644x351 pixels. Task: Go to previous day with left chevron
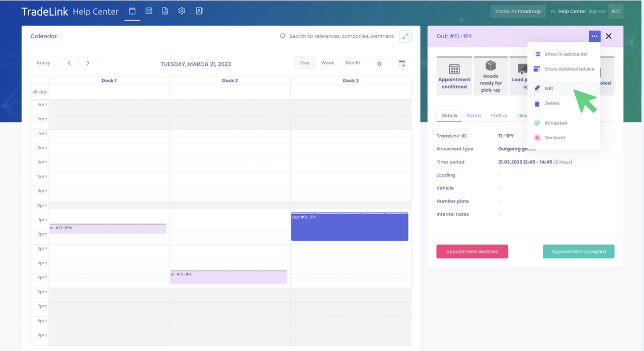tap(69, 63)
